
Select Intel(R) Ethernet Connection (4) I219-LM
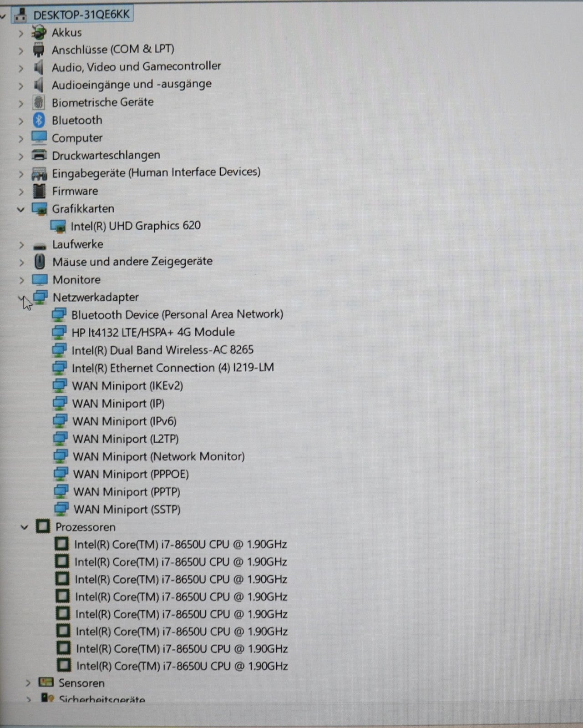point(172,368)
